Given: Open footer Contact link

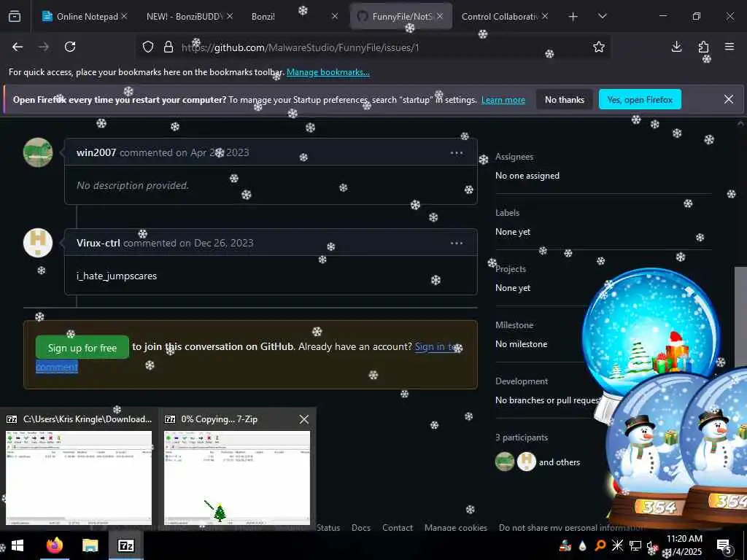Looking at the screenshot, I should (x=398, y=528).
